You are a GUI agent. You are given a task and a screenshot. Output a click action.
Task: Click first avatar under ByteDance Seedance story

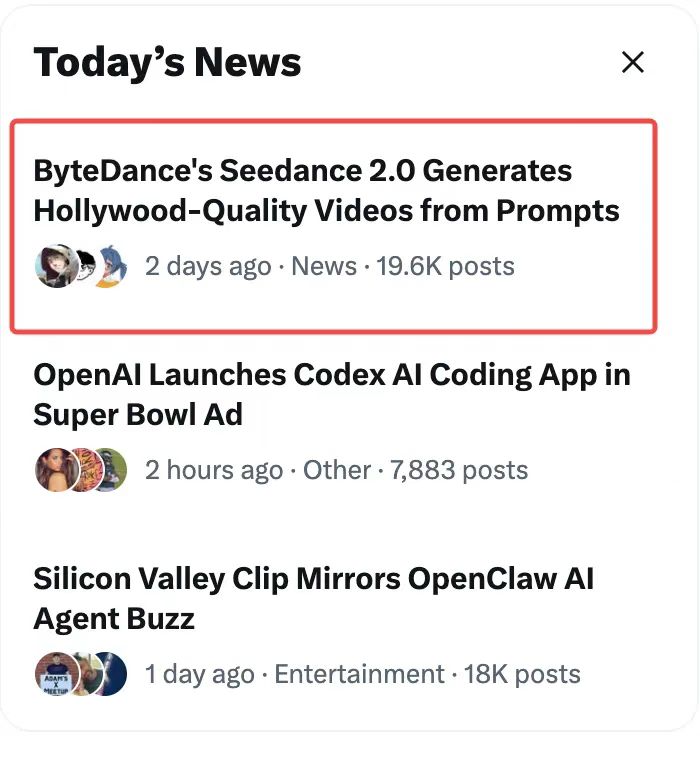pos(54,267)
